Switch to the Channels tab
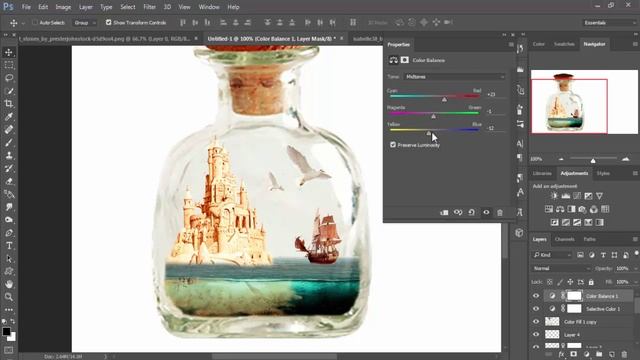The height and width of the screenshot is (360, 640). [564, 239]
